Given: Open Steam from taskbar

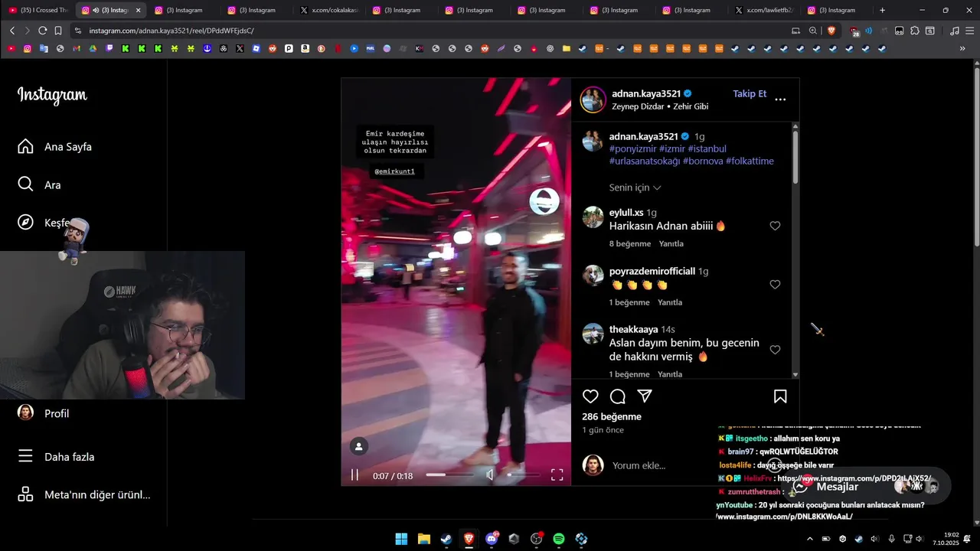Looking at the screenshot, I should point(446,539).
